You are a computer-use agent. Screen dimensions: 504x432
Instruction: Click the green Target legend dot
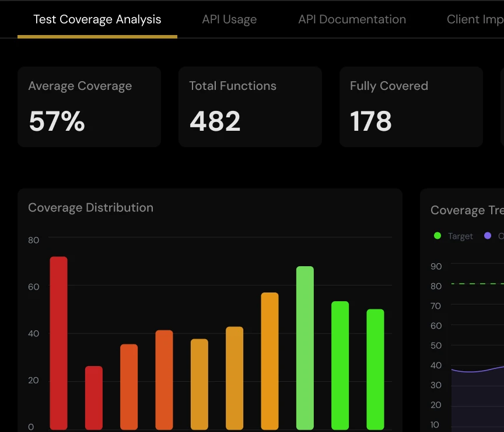(437, 236)
